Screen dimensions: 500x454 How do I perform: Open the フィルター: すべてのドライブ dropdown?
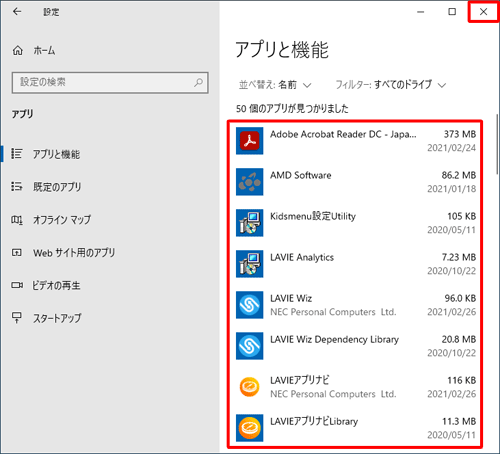[390, 85]
